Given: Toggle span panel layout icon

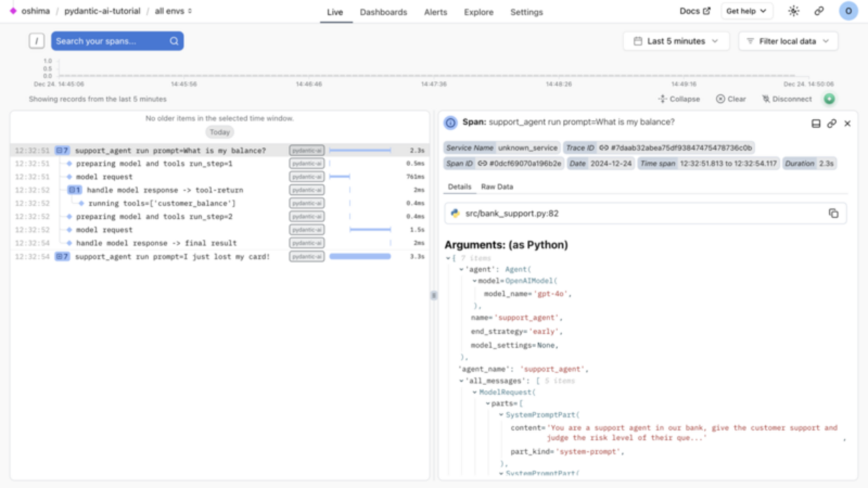Looking at the screenshot, I should click(x=816, y=124).
